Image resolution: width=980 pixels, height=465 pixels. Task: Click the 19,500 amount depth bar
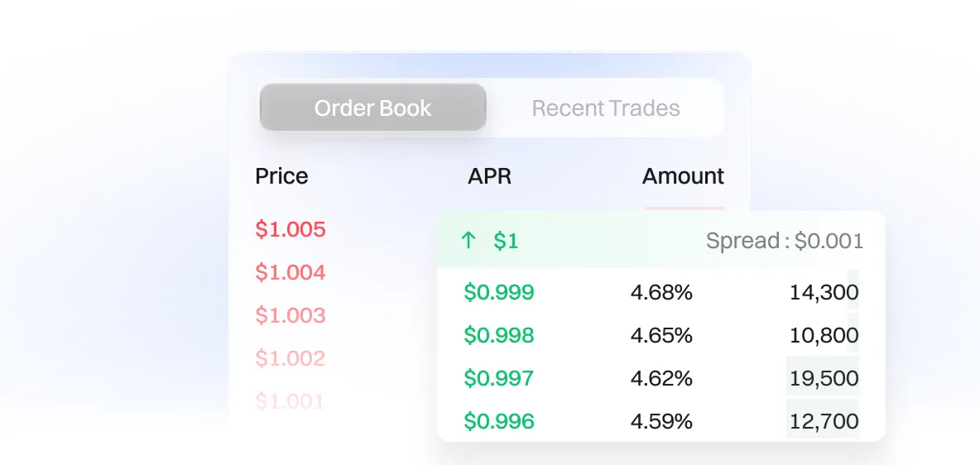point(824,378)
